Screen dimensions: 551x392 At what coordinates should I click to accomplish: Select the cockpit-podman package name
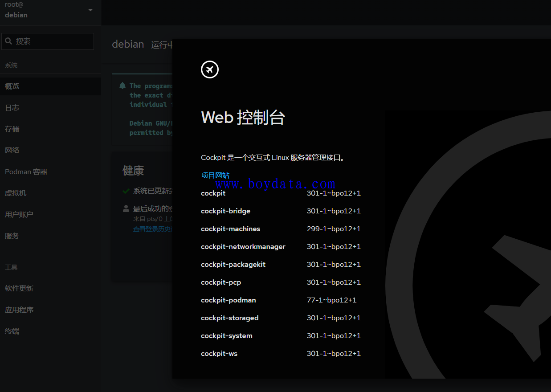229,300
